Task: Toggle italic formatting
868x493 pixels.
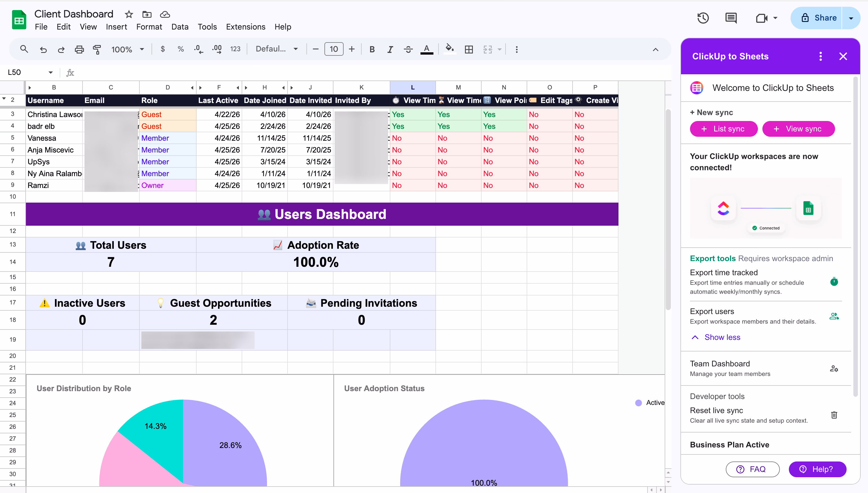Action: point(390,50)
